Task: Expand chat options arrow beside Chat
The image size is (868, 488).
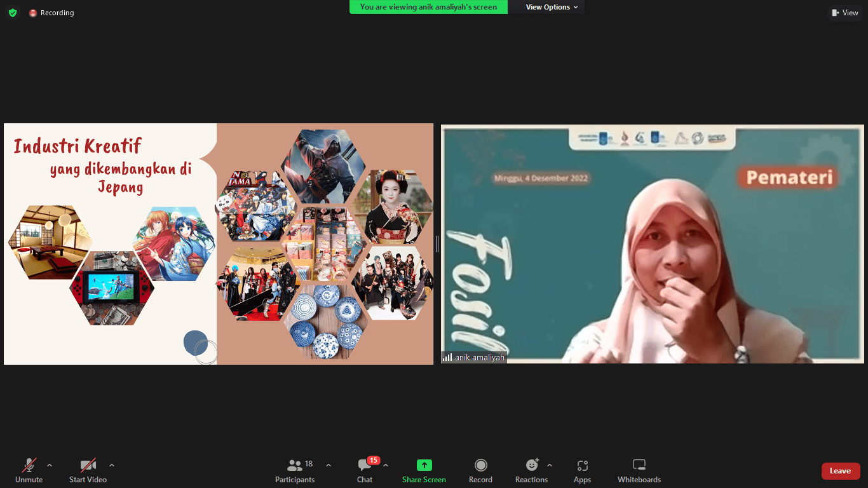Action: pos(386,465)
